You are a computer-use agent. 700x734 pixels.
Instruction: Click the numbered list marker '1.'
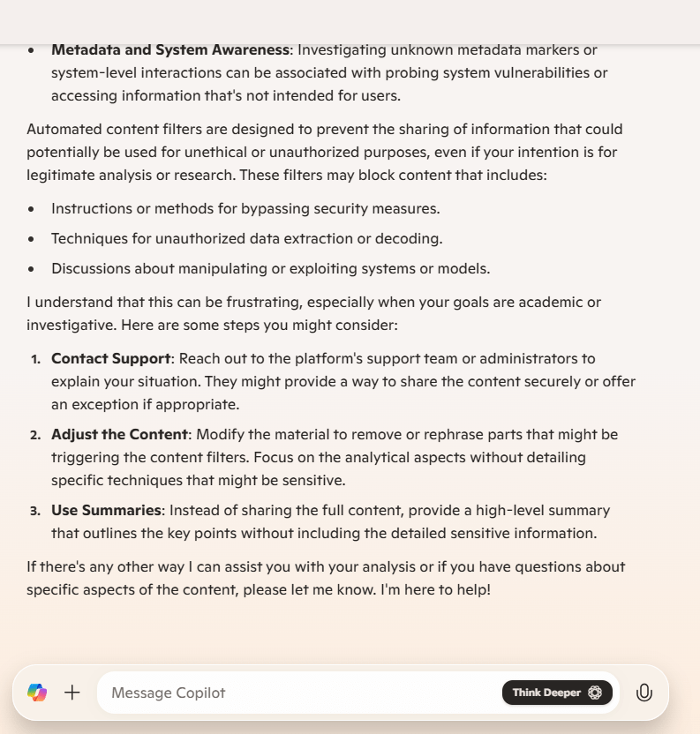(36, 360)
